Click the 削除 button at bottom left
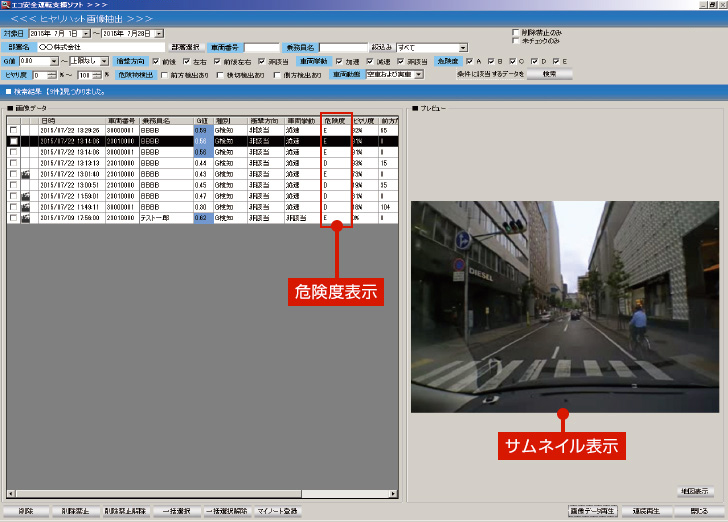This screenshot has height=522, width=728. pos(25,511)
